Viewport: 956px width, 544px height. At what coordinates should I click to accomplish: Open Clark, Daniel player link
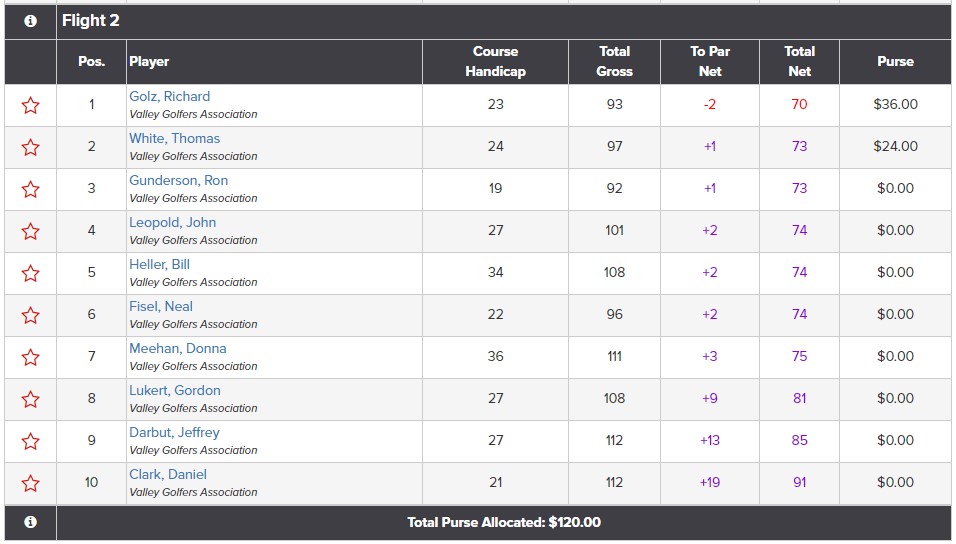[168, 474]
